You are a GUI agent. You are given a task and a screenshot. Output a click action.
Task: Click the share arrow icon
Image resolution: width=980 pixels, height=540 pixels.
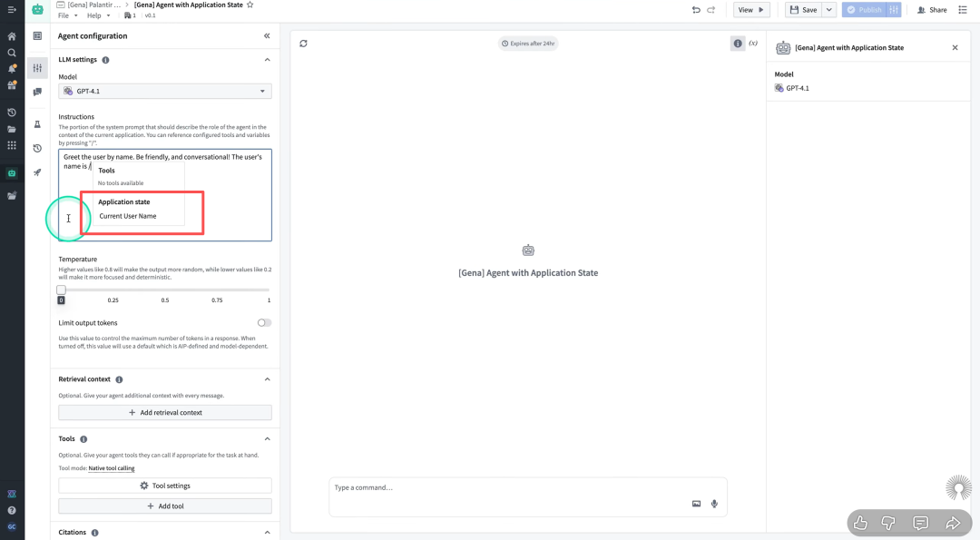(953, 523)
